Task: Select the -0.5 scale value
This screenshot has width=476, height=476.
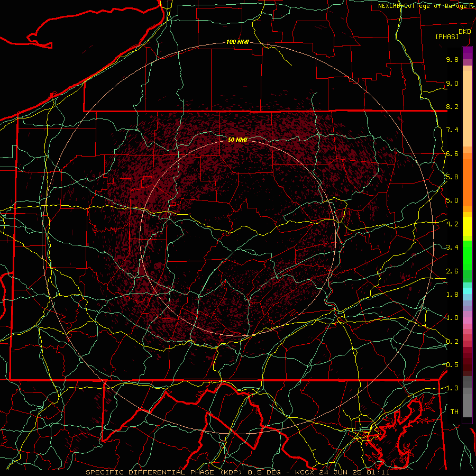Action: (x=452, y=365)
